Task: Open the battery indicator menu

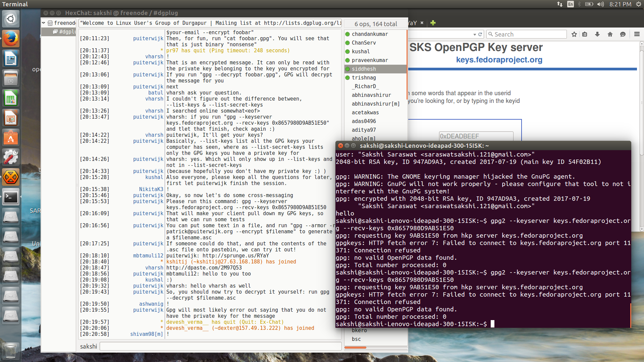Action: [x=589, y=4]
